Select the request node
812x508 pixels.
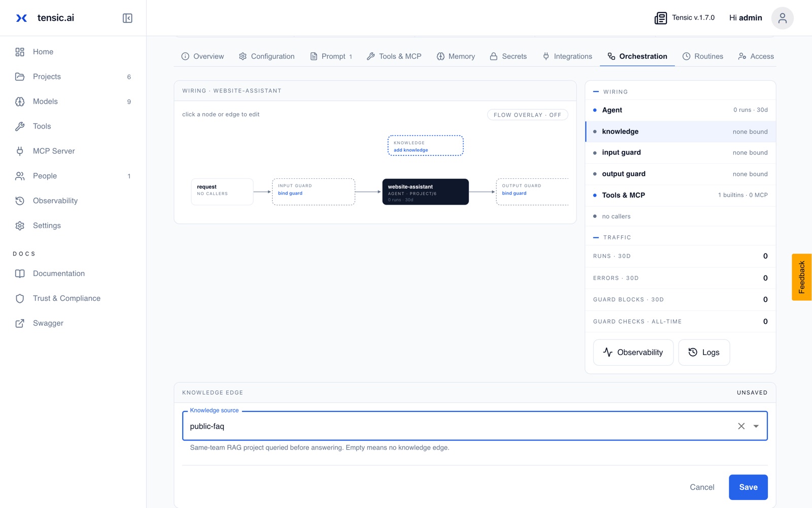pos(222,192)
